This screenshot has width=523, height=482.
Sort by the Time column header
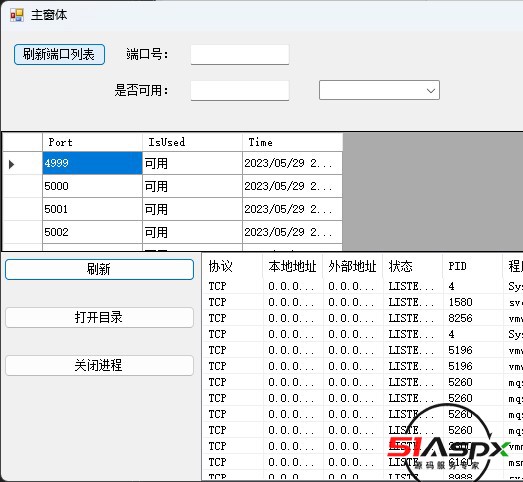293,142
